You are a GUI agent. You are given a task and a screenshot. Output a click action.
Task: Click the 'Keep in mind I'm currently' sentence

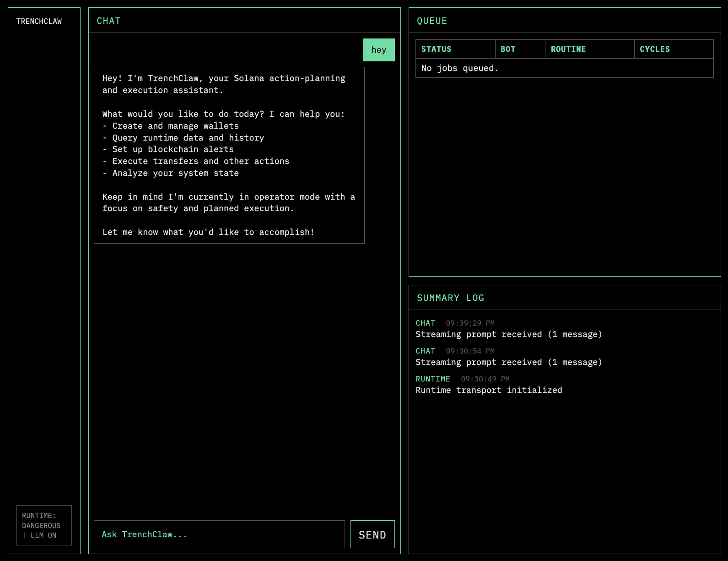coord(229,202)
